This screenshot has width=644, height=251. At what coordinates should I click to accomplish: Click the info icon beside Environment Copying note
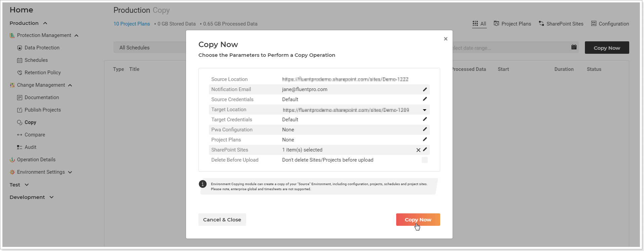(x=202, y=184)
